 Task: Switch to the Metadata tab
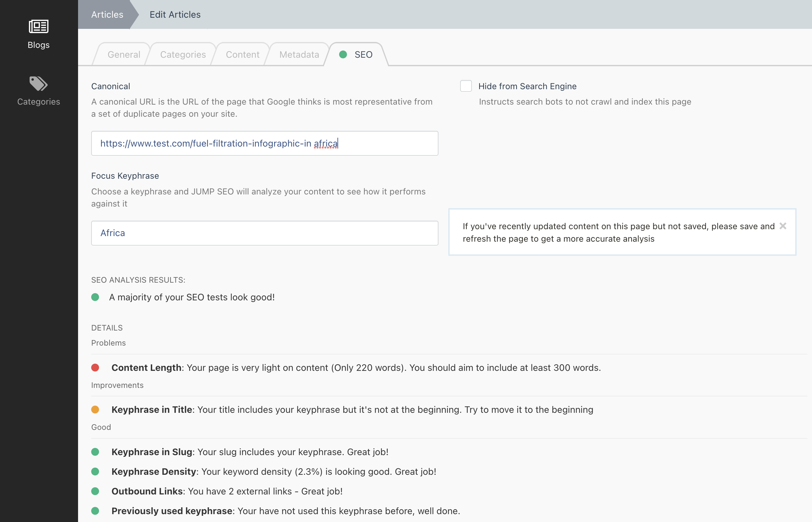coord(299,54)
